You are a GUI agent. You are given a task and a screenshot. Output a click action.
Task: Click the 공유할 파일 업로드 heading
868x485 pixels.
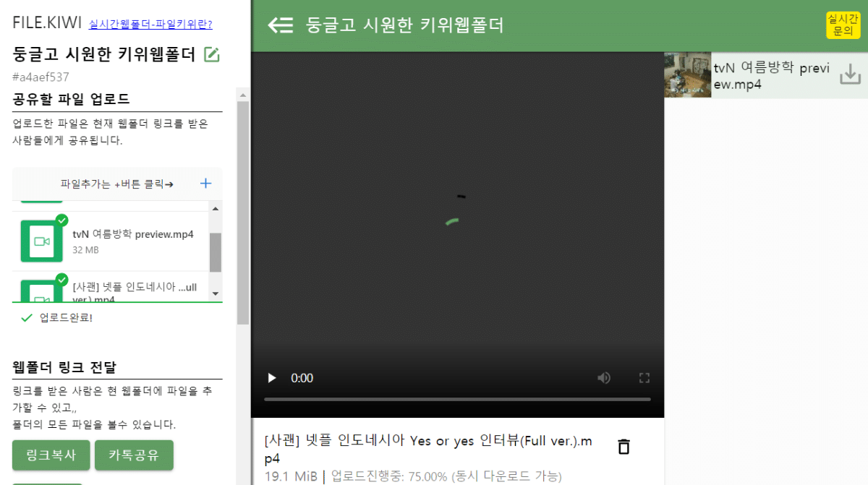[71, 100]
